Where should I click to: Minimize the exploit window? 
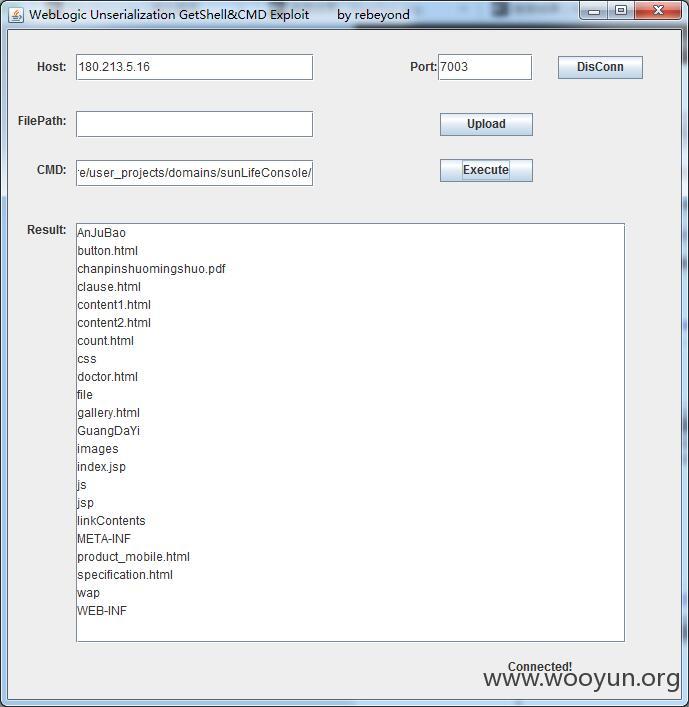(x=594, y=11)
